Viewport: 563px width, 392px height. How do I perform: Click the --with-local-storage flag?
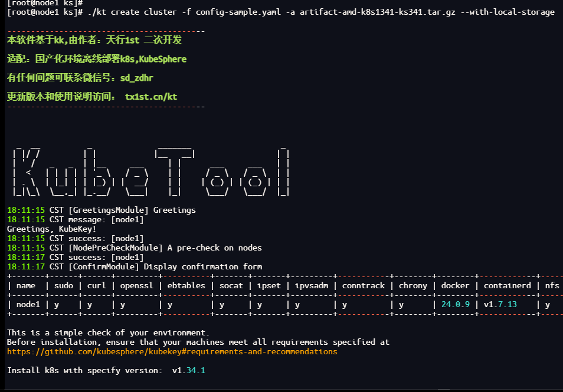pos(508,12)
